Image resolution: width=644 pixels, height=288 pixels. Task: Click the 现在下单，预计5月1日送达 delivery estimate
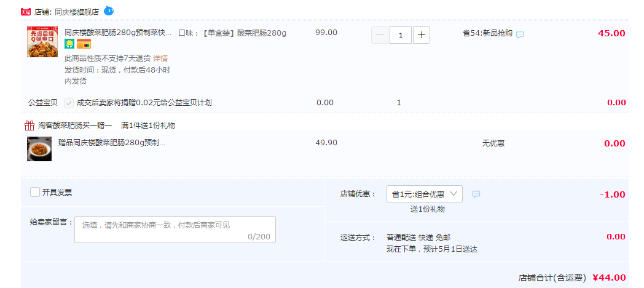(431, 249)
